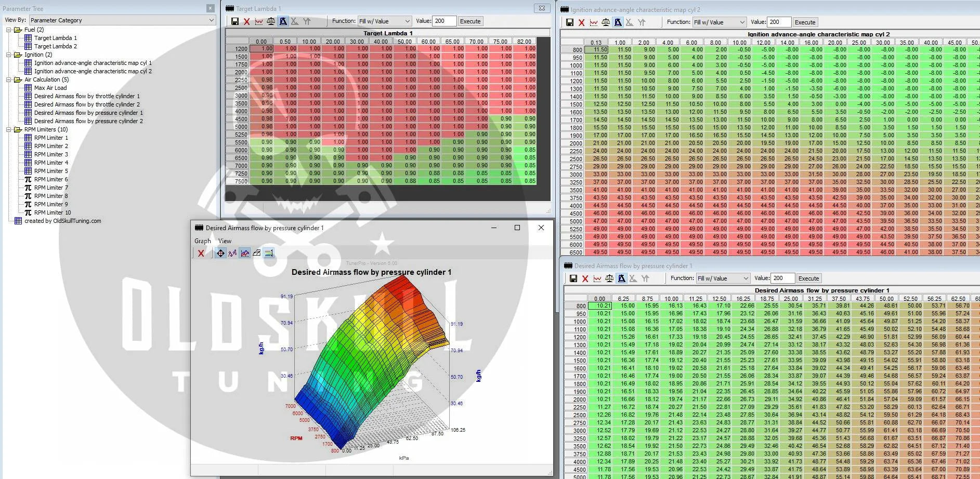The width and height of the screenshot is (980, 479).
Task: Open the graph view icon in Target Lambda 1 toolbar
Action: pyautogui.click(x=258, y=21)
